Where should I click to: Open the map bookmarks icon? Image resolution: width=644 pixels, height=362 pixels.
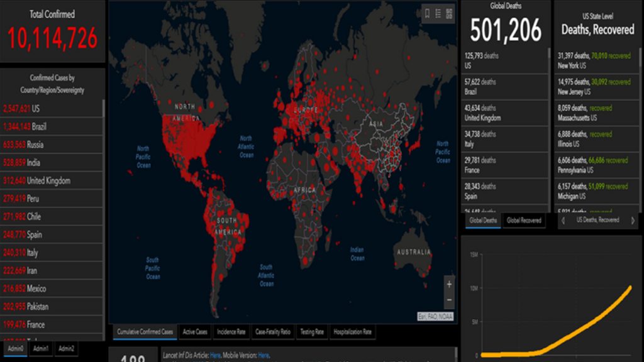(x=427, y=14)
